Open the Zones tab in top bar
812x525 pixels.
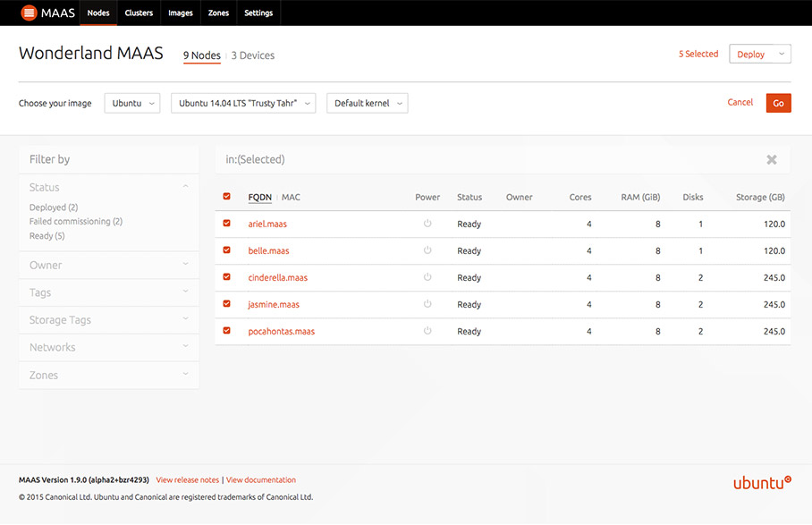tap(218, 13)
